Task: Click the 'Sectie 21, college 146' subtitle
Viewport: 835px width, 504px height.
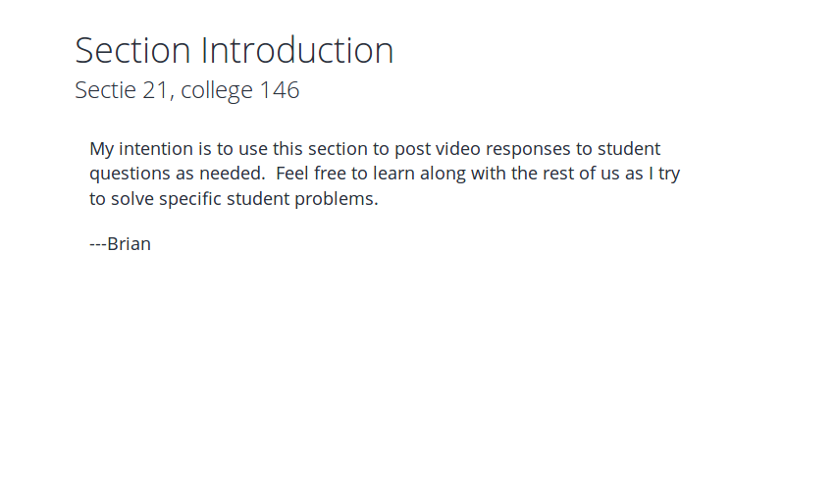Action: pos(186,90)
